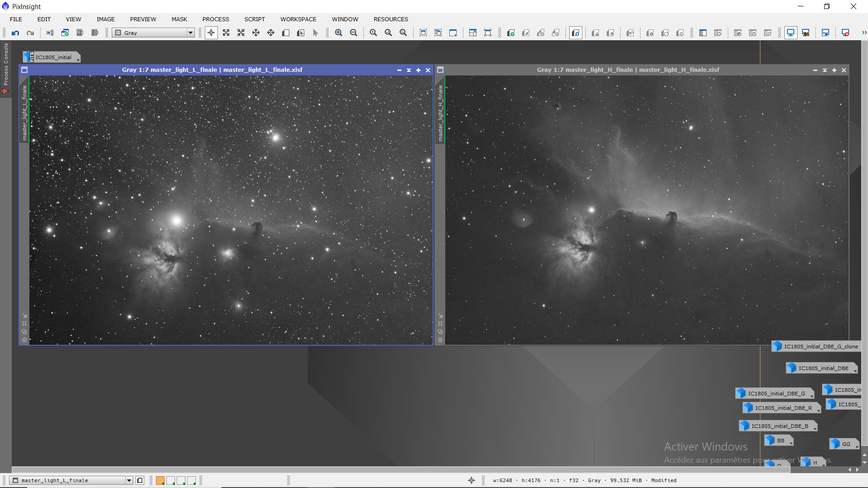The width and height of the screenshot is (868, 488).
Task: Open the Gray channel dropdown
Action: 190,33
